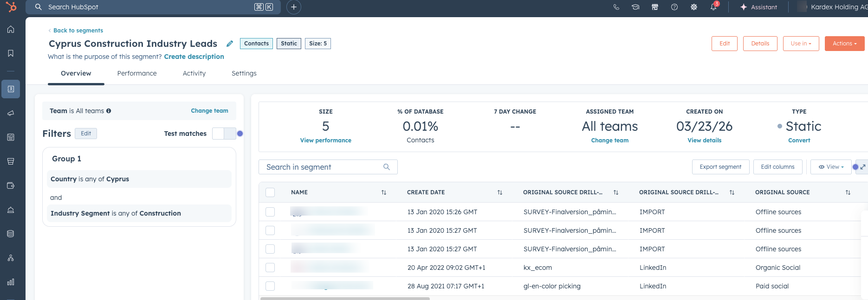
Task: Click the HubSpot sprocket logo
Action: tap(11, 7)
